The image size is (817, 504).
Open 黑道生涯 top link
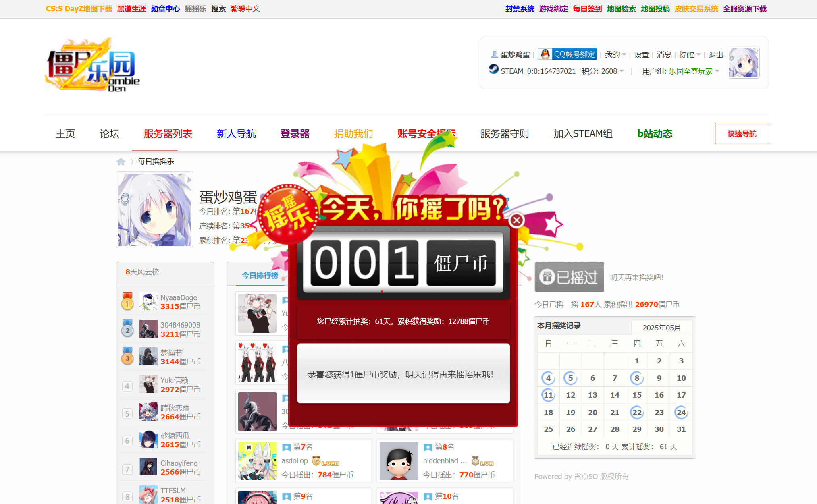131,9
